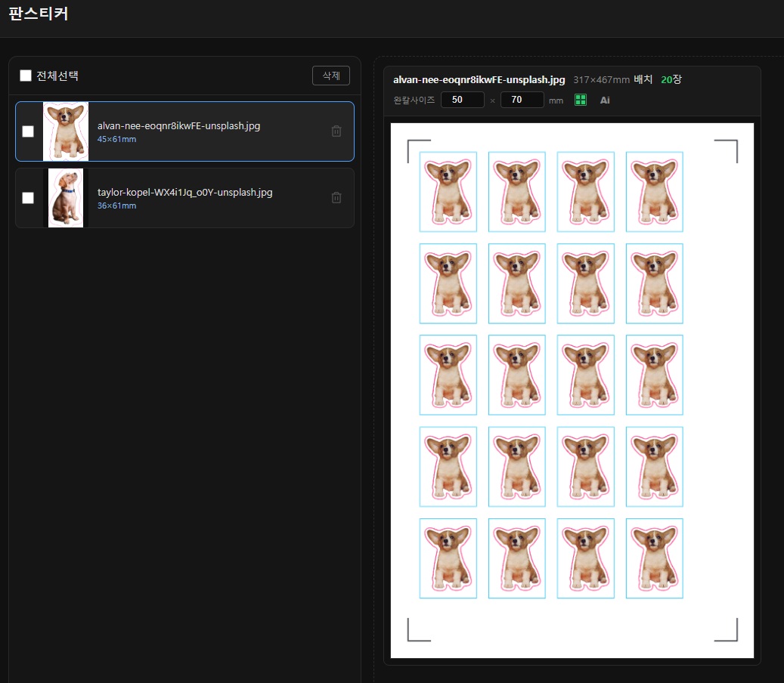Image resolution: width=784 pixels, height=683 pixels.
Task: Click the 45×61mm size label
Action: [116, 140]
